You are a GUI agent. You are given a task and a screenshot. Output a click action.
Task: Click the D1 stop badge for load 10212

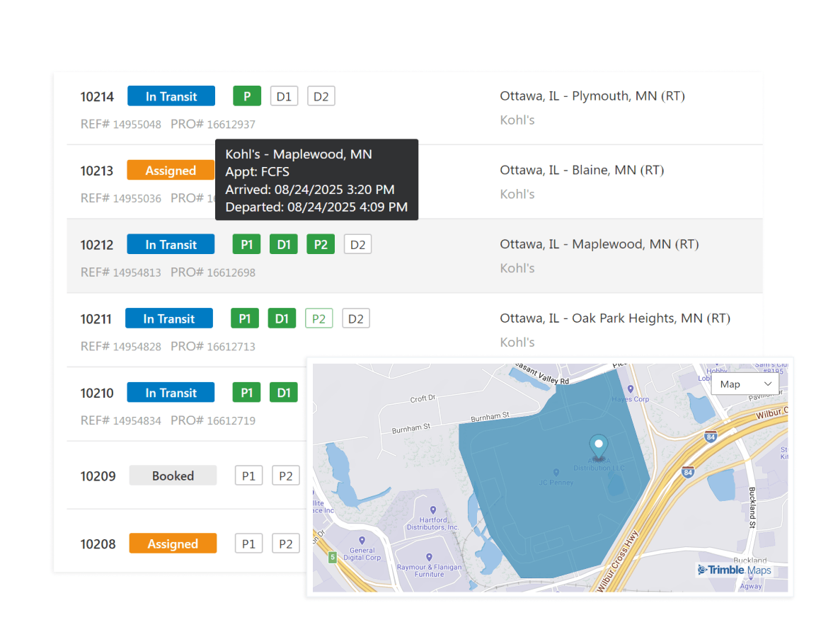(x=284, y=245)
